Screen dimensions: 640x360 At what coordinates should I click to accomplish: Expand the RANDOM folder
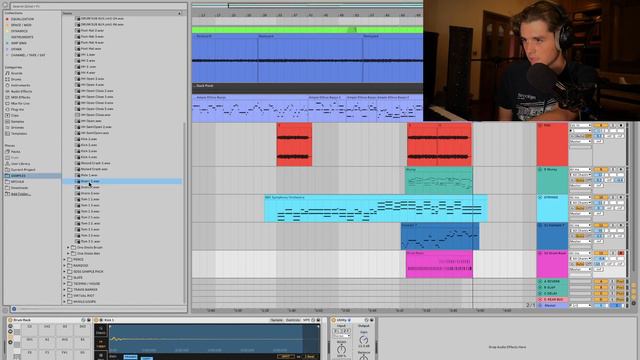coord(64,265)
